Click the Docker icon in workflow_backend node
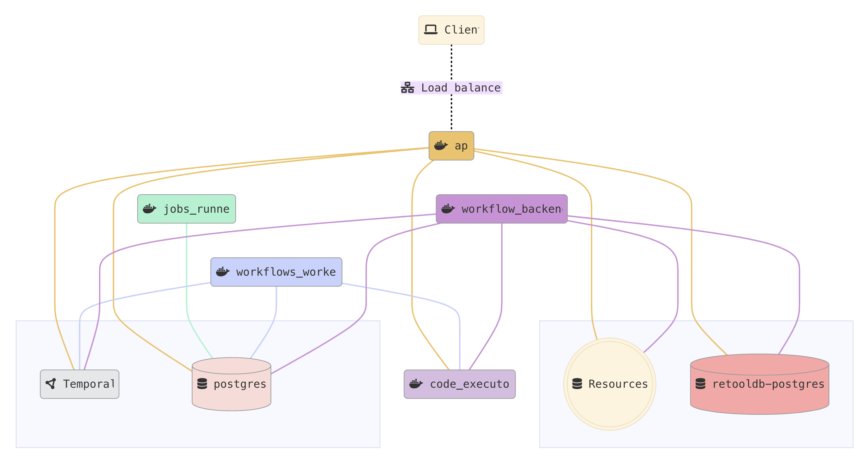 [x=448, y=209]
